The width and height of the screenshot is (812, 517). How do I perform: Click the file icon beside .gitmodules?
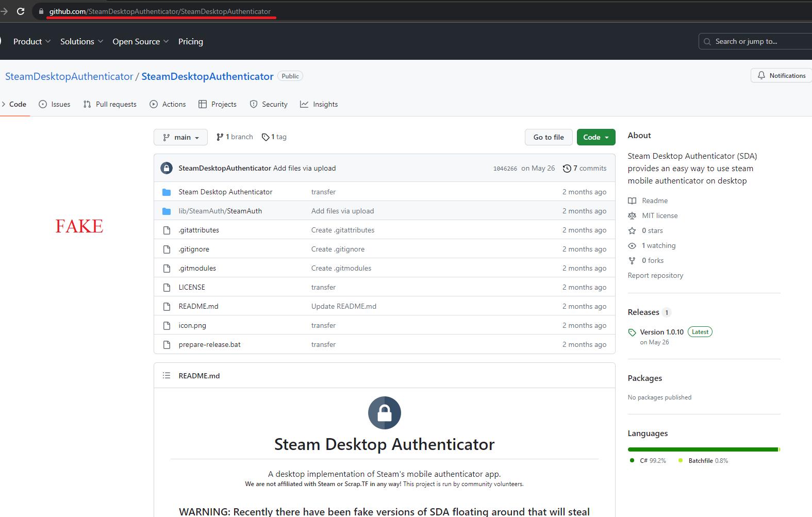[167, 269]
